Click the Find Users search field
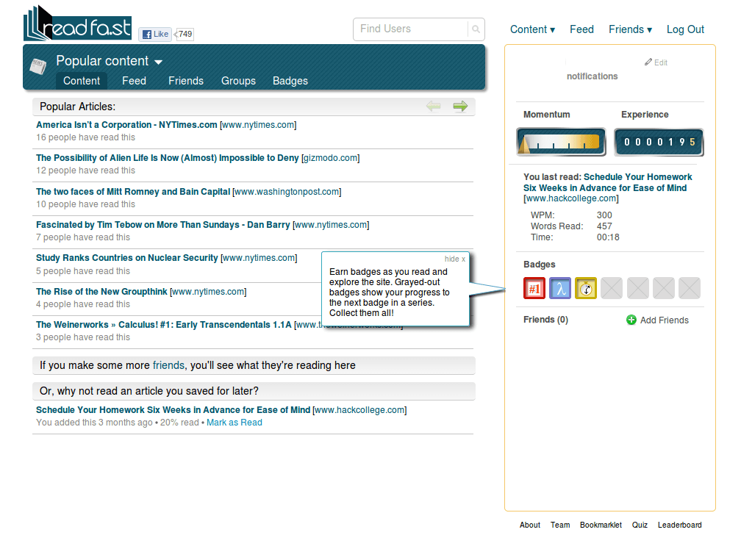741x560 pixels. coord(410,29)
